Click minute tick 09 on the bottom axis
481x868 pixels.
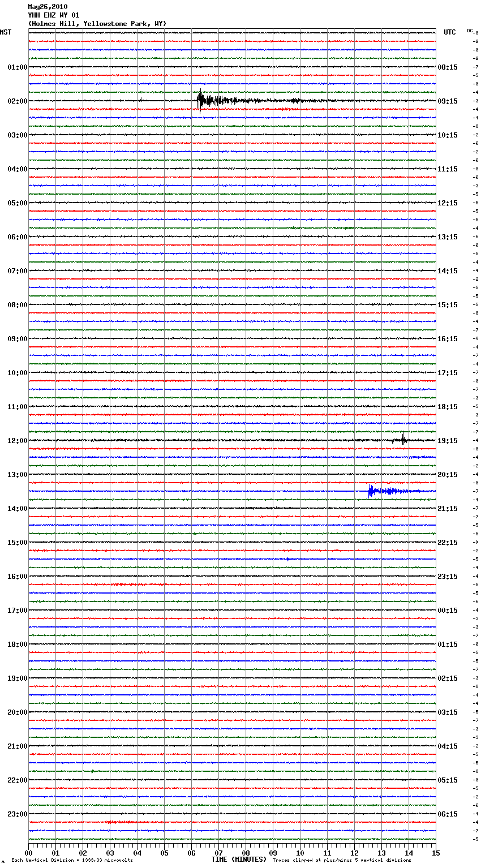click(x=273, y=852)
